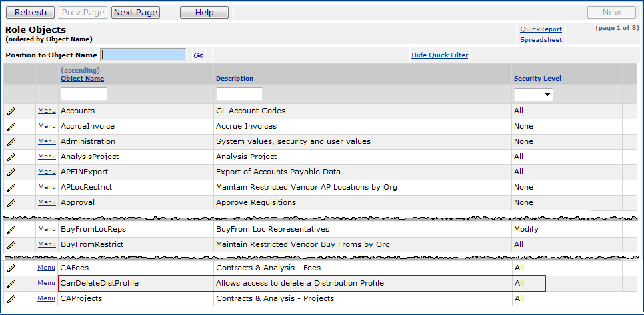644x315 pixels.
Task: Click the pencil edit icon for Accounts
Action: tap(11, 111)
